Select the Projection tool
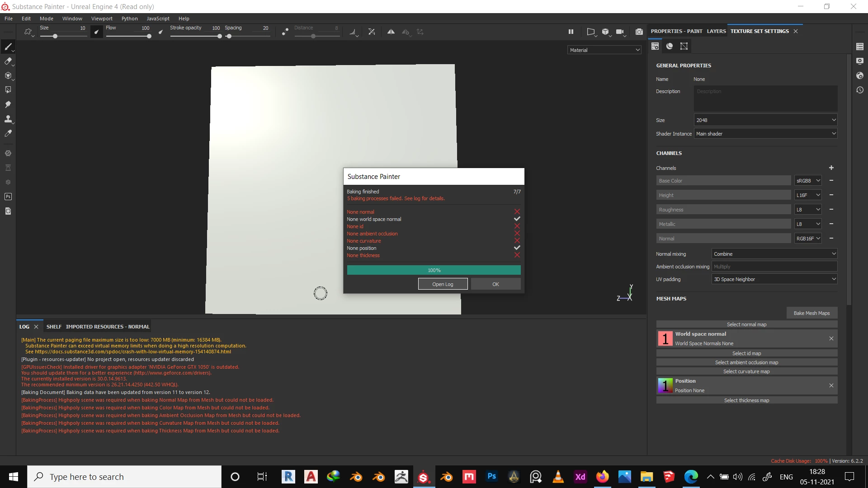Image resolution: width=868 pixels, height=488 pixels. coord(8,75)
